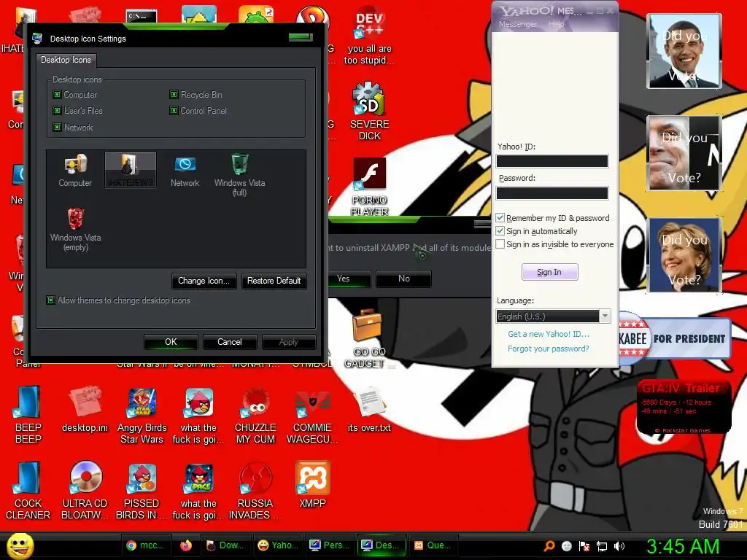Open the its over.txt file
The width and height of the screenshot is (747, 560).
[369, 410]
